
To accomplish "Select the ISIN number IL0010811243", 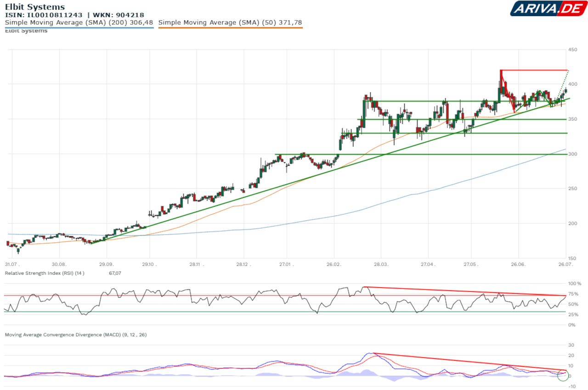I will [55, 15].
